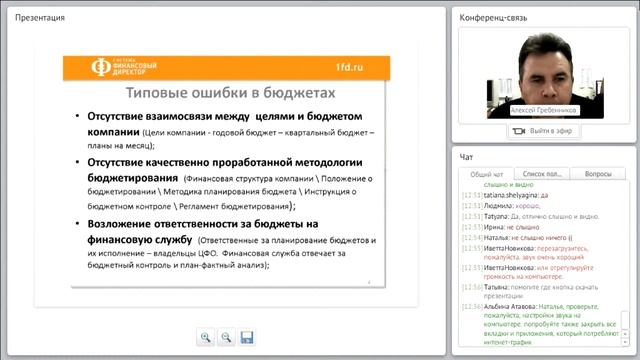The width and height of the screenshot is (640, 360).
Task: Switch to the 'Общий чат' tab
Action: [x=487, y=174]
